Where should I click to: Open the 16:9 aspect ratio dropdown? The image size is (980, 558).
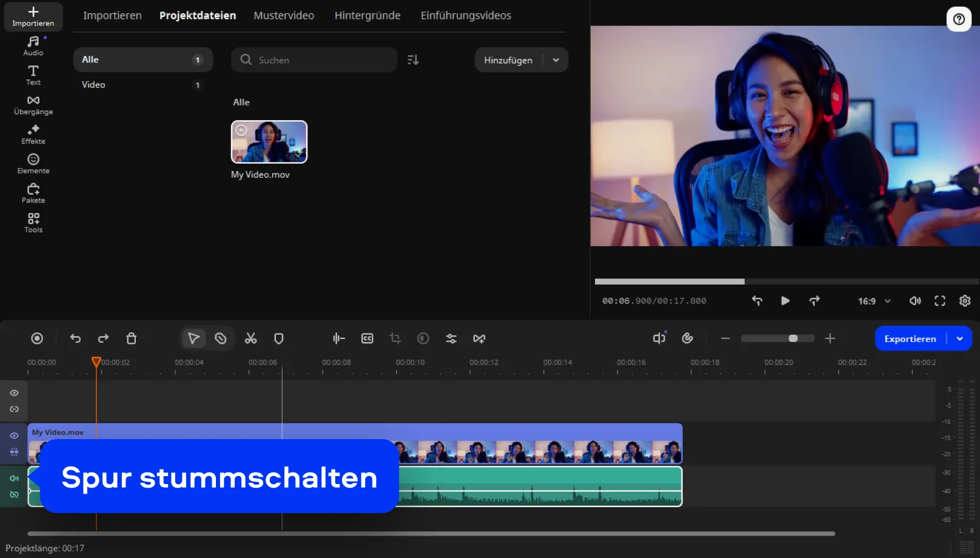point(874,301)
